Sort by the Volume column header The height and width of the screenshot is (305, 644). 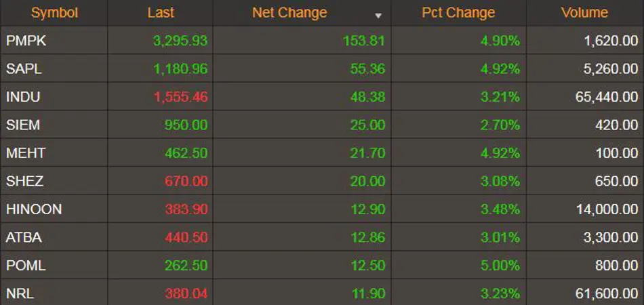(584, 13)
